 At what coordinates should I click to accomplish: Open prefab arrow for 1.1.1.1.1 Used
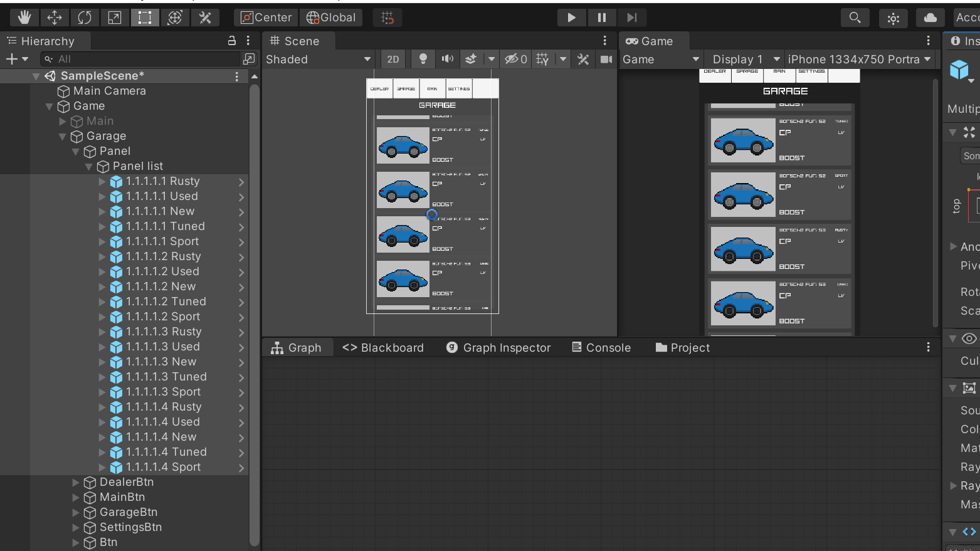(x=241, y=197)
